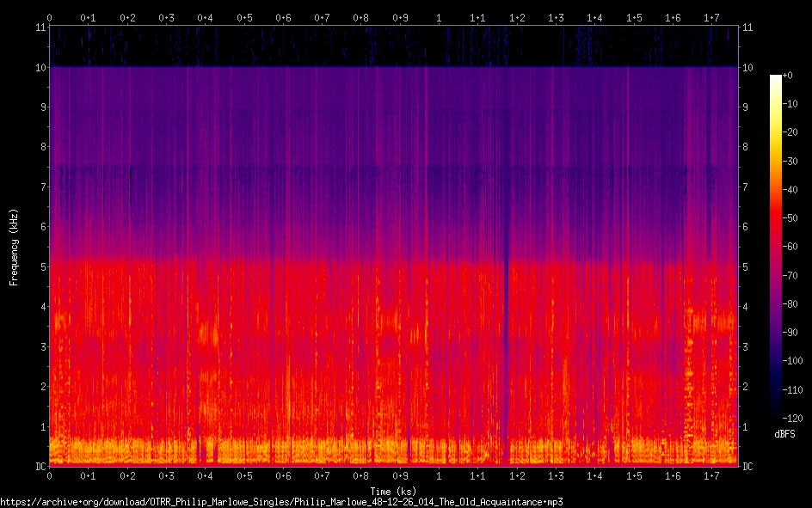
Task: Click the 11 kHz tick on left axis
Action: click(x=39, y=28)
